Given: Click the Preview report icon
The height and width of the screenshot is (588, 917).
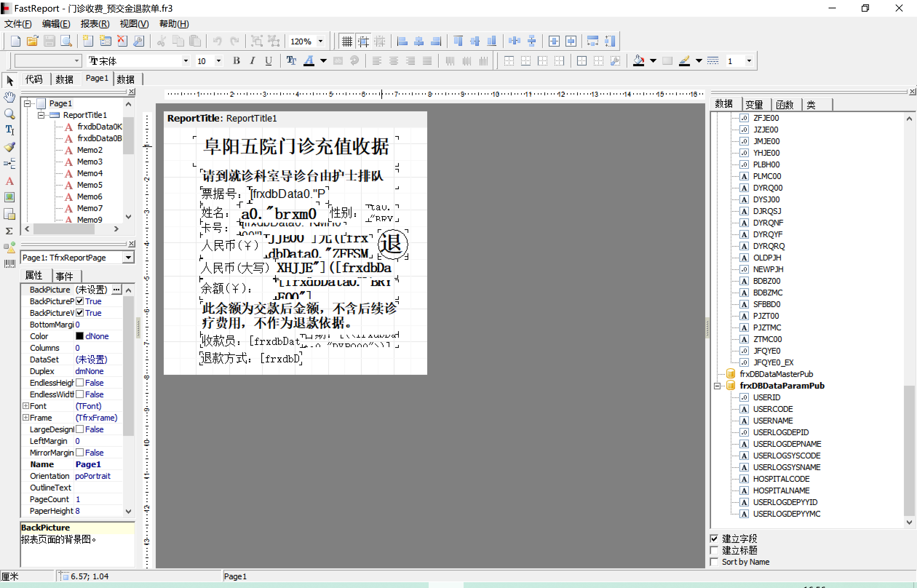Looking at the screenshot, I should pyautogui.click(x=66, y=41).
